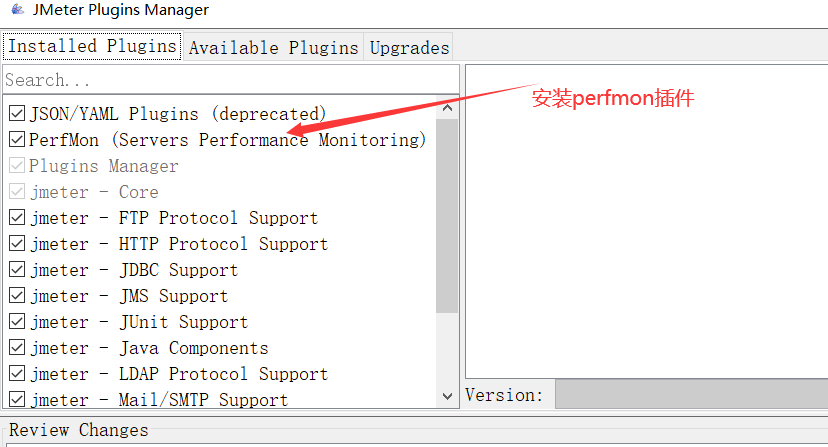The width and height of the screenshot is (828, 447).
Task: Click the plugin list scroll-down arrow
Action: click(x=447, y=397)
